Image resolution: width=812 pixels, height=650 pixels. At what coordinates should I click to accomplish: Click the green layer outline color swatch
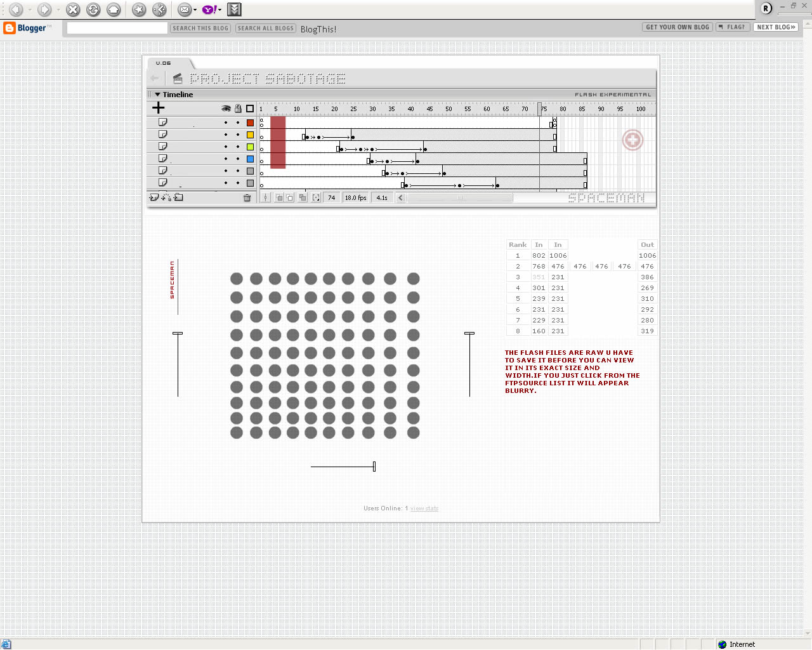(x=250, y=147)
